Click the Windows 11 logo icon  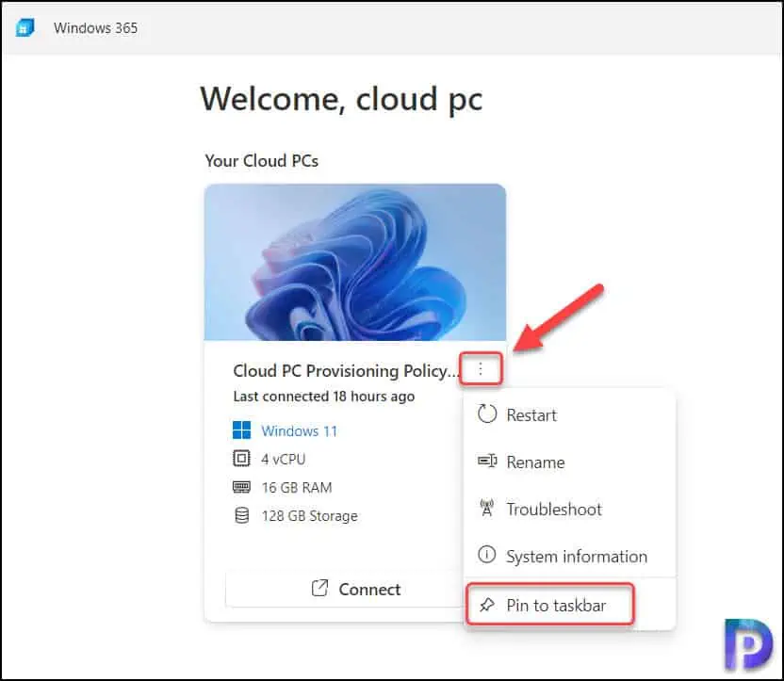click(241, 430)
